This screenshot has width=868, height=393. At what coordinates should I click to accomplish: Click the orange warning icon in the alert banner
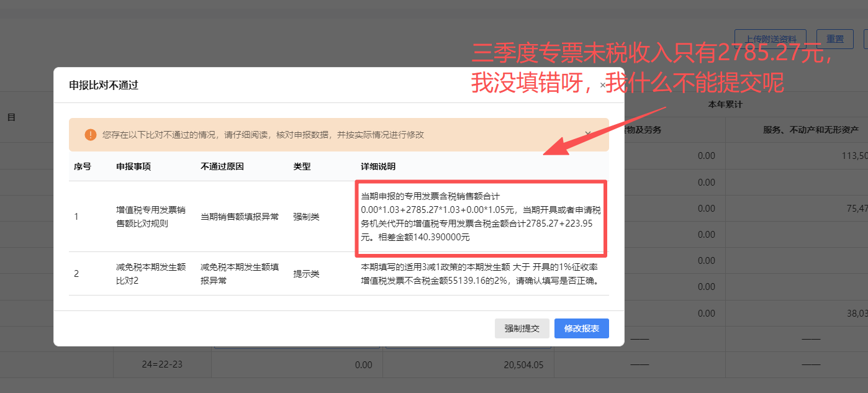coord(91,135)
